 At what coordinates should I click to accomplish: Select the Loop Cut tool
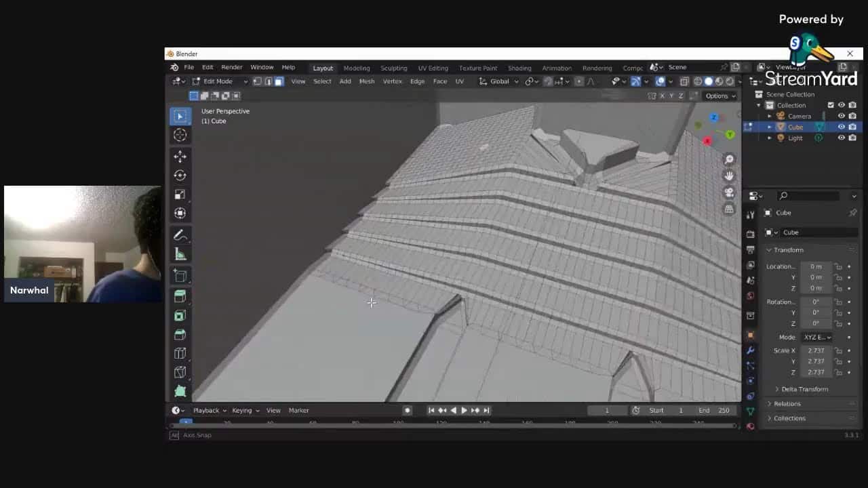[x=180, y=353]
